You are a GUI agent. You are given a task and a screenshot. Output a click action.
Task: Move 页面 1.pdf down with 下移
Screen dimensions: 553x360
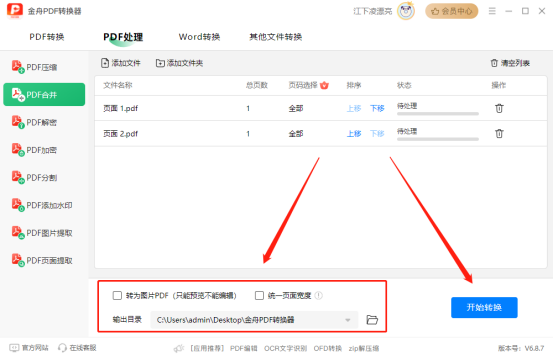[x=377, y=108]
